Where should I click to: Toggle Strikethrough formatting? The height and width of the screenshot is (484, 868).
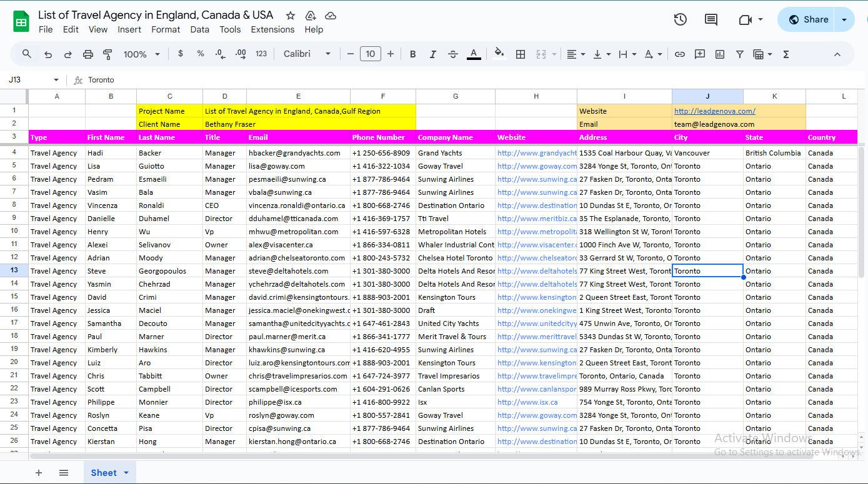point(453,54)
